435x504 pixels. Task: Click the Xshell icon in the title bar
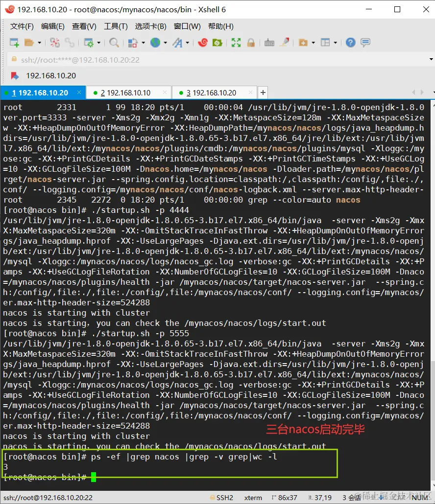(x=9, y=9)
